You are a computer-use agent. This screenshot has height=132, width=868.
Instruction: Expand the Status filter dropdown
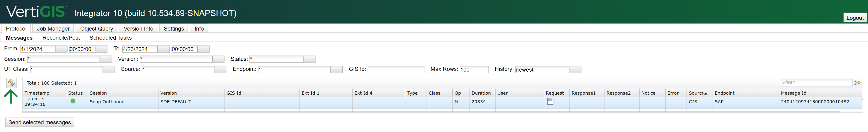click(x=309, y=59)
